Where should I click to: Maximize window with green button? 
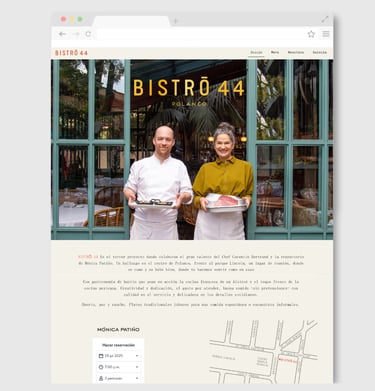tap(80, 19)
